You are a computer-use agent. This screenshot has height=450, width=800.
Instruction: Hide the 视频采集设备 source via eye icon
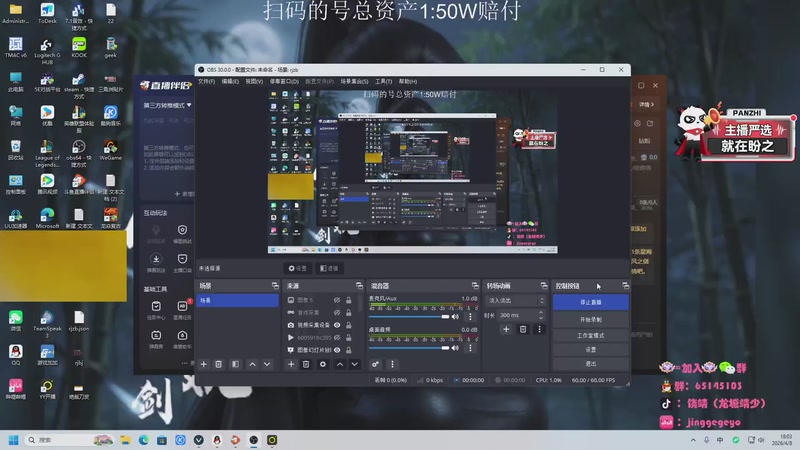(x=337, y=325)
